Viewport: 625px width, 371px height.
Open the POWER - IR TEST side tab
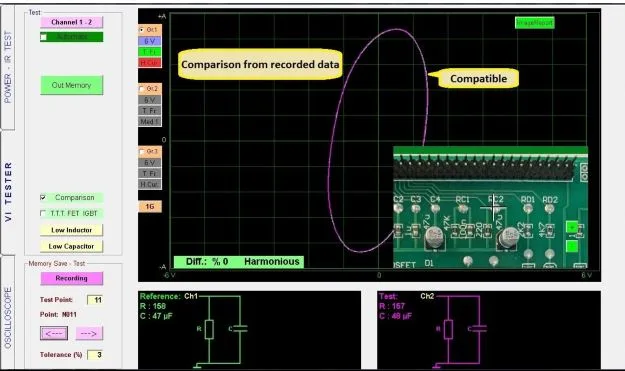[8, 67]
